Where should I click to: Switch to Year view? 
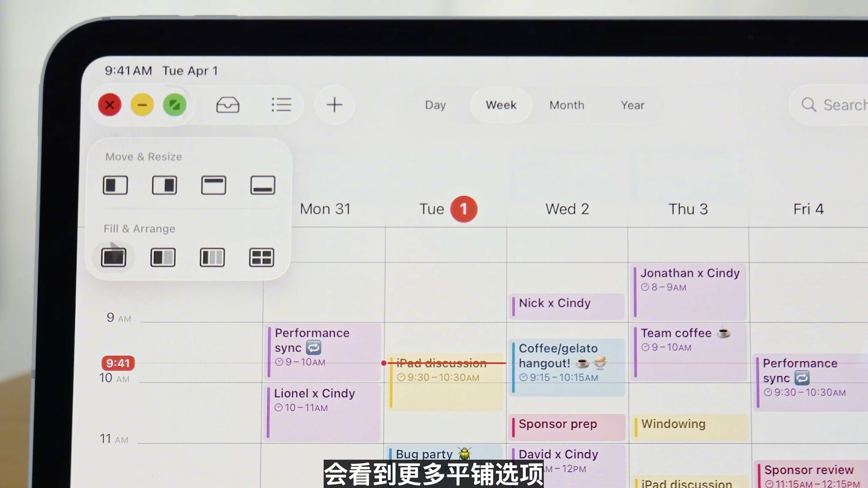point(632,105)
